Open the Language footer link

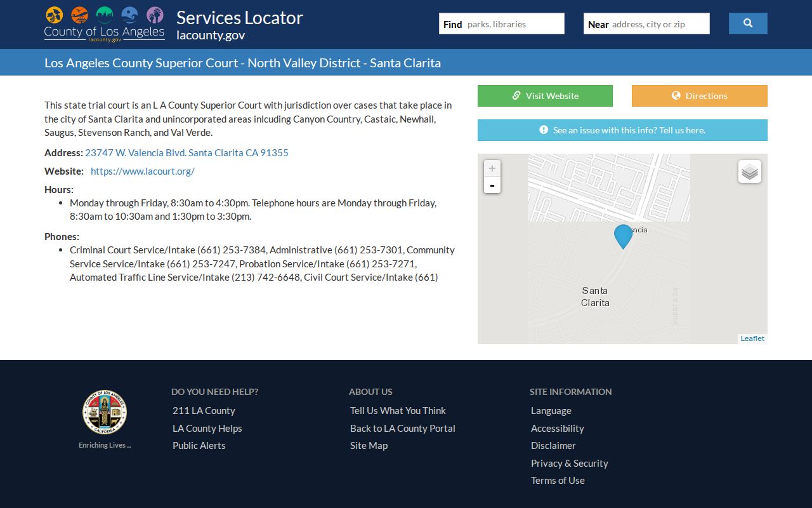551,411
